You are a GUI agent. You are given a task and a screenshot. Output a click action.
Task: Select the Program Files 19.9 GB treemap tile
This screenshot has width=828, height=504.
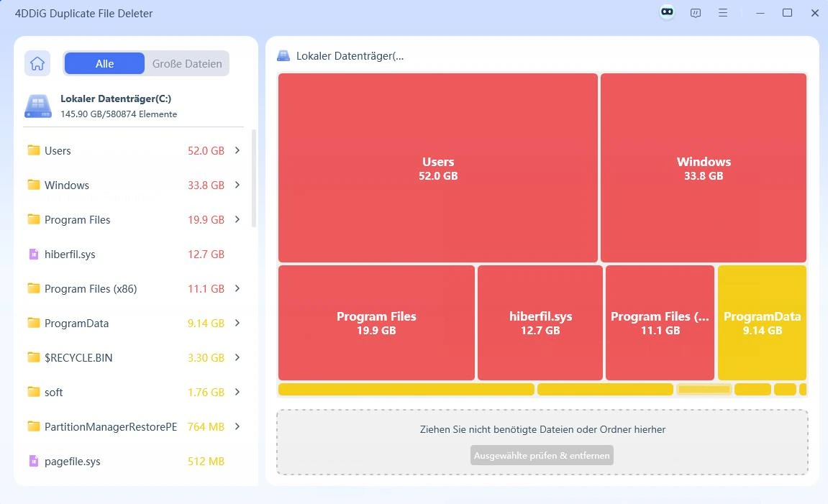coord(376,322)
